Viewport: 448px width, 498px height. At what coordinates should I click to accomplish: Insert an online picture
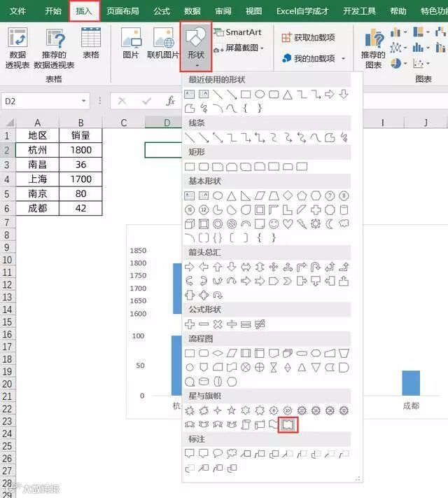163,43
